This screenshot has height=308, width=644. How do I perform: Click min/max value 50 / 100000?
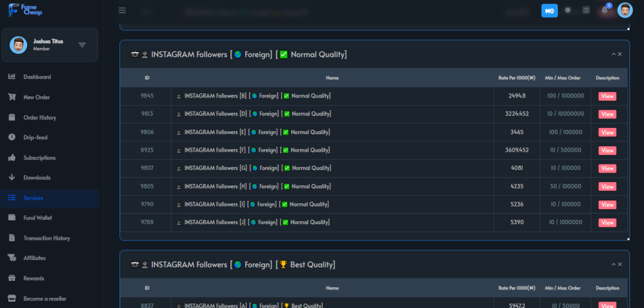[565, 186]
